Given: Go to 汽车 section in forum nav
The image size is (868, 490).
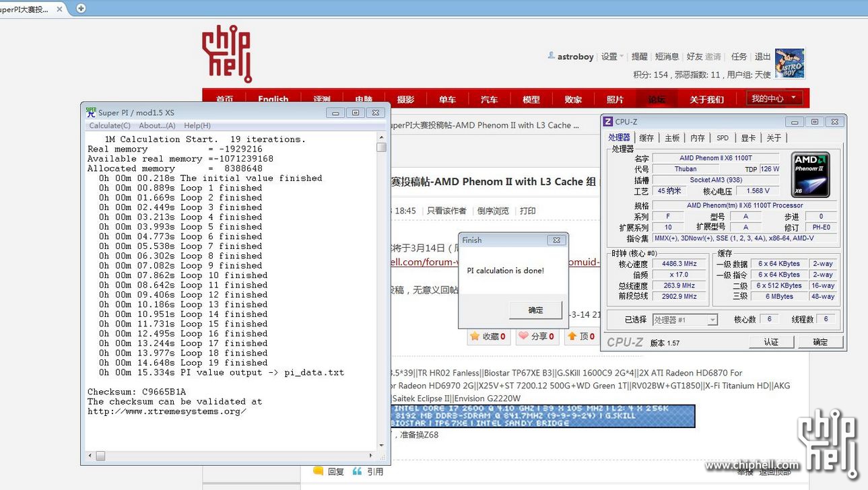Looking at the screenshot, I should (490, 100).
